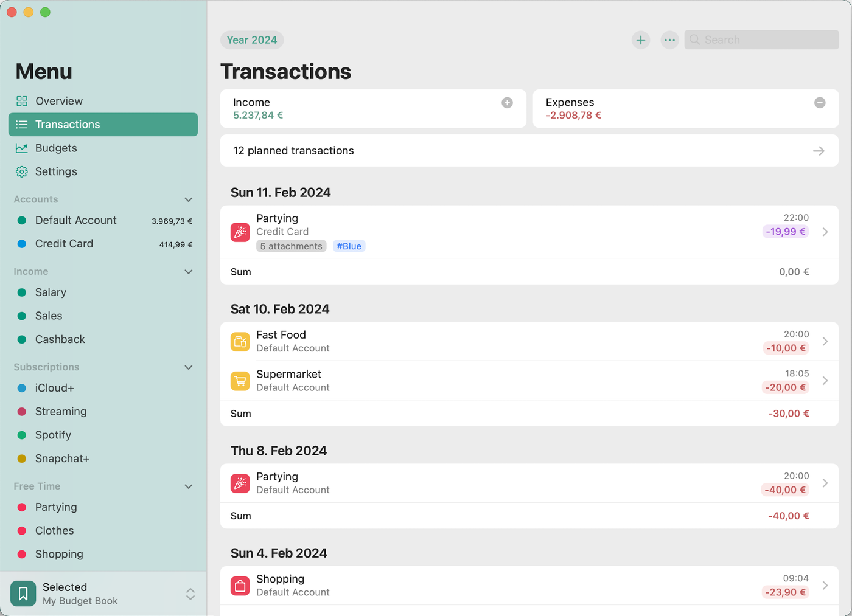Collapse the Subscriptions section chevron
This screenshot has width=852, height=616.
[189, 367]
